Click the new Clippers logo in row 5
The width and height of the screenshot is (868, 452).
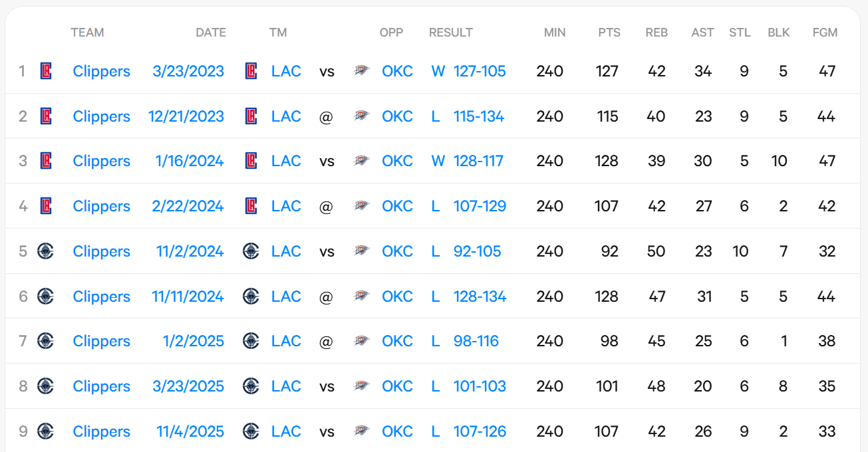[x=46, y=251]
